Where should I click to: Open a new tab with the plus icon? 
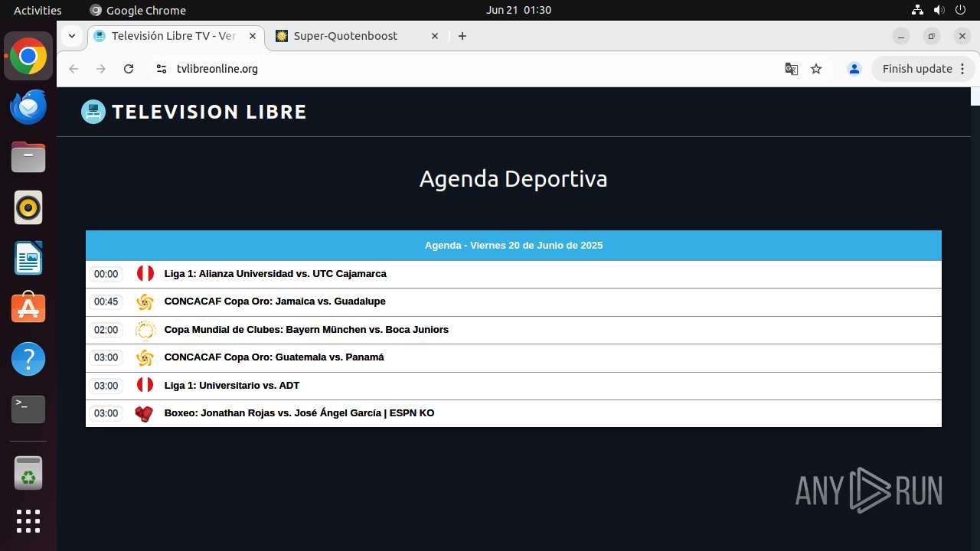[x=462, y=36]
